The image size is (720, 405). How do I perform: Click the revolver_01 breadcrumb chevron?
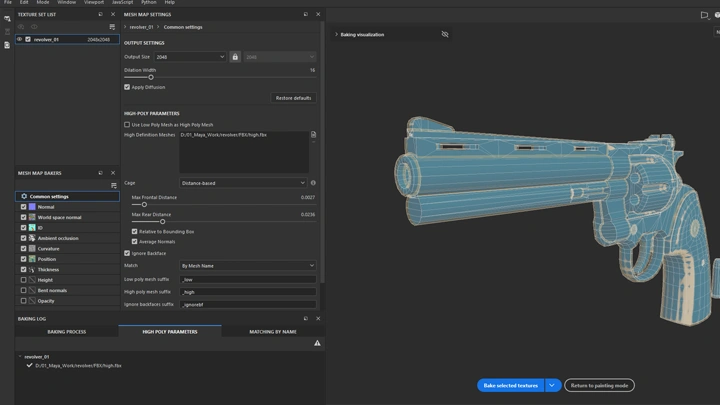tap(125, 27)
